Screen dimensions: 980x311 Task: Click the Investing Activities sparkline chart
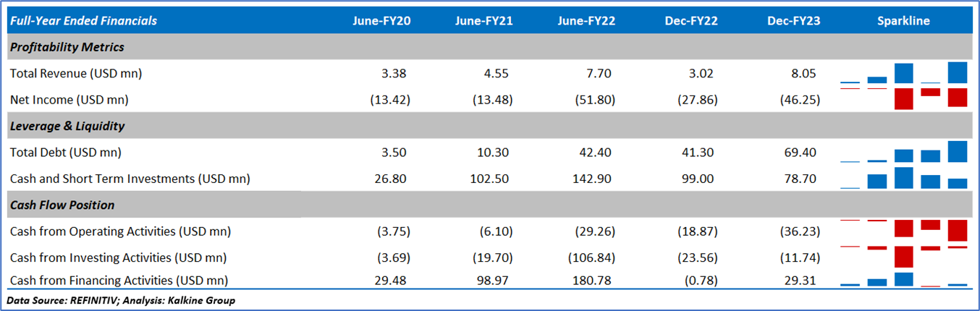[x=903, y=256]
